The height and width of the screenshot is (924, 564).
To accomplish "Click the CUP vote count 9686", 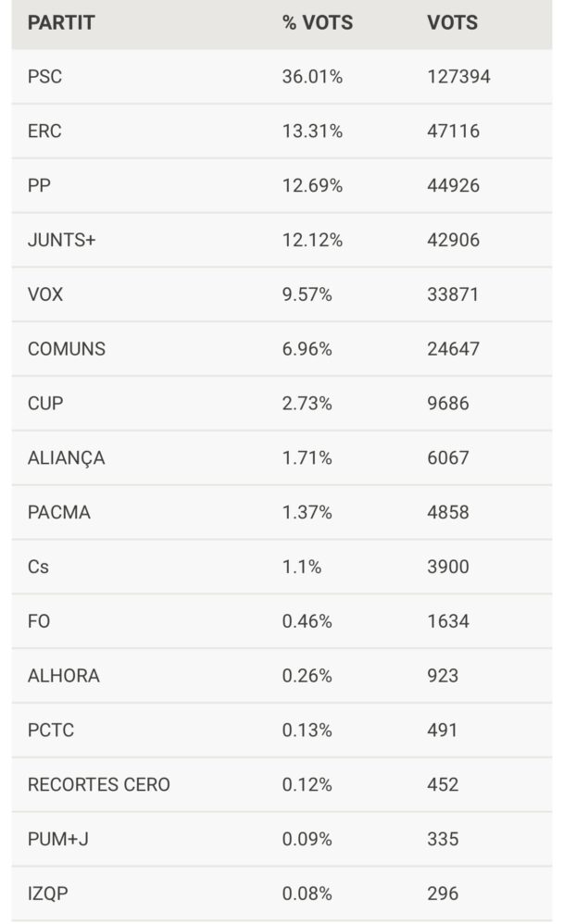I will (448, 404).
